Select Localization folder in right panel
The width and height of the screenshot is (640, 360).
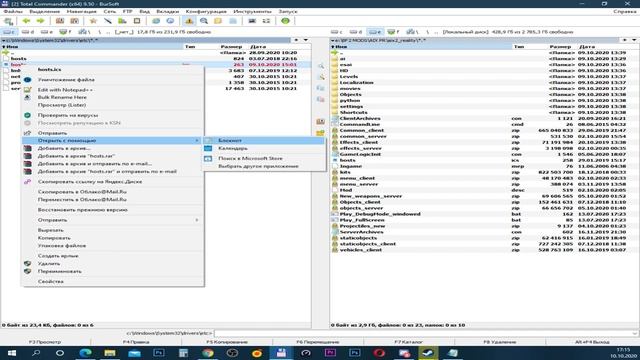[x=356, y=82]
